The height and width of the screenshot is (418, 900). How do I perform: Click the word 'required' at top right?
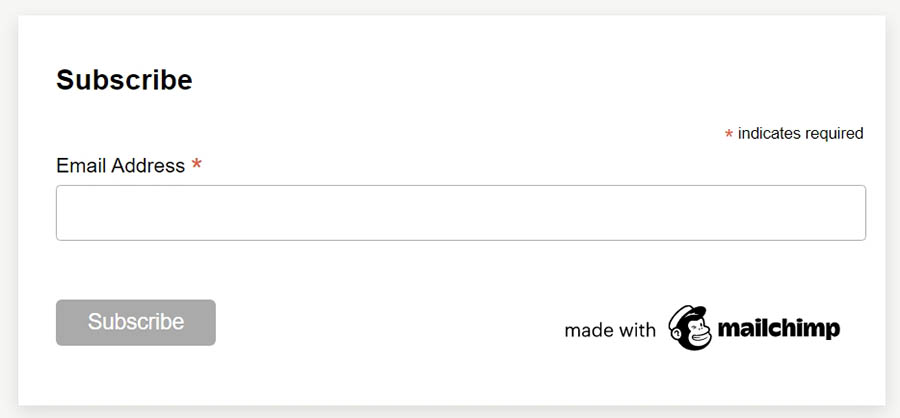[833, 133]
